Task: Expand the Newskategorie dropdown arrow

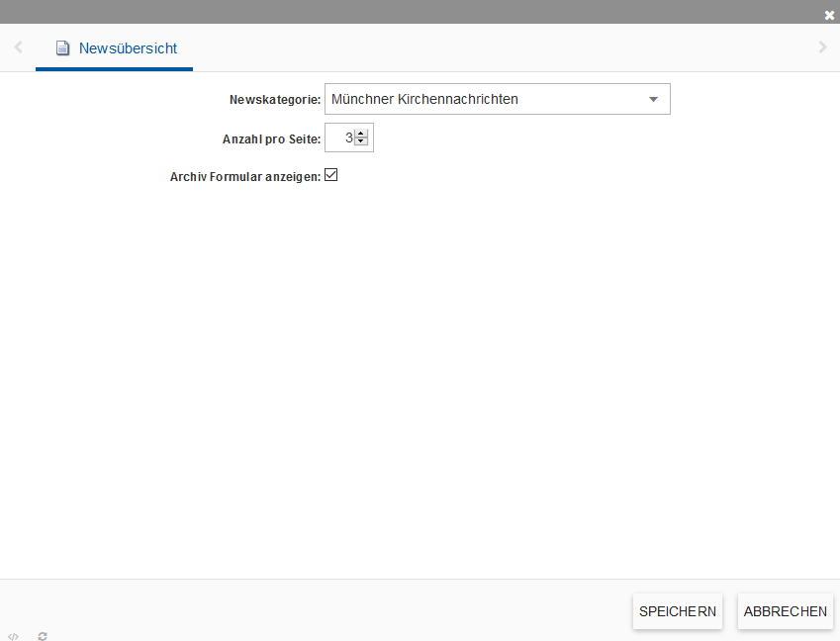Action: pos(653,99)
